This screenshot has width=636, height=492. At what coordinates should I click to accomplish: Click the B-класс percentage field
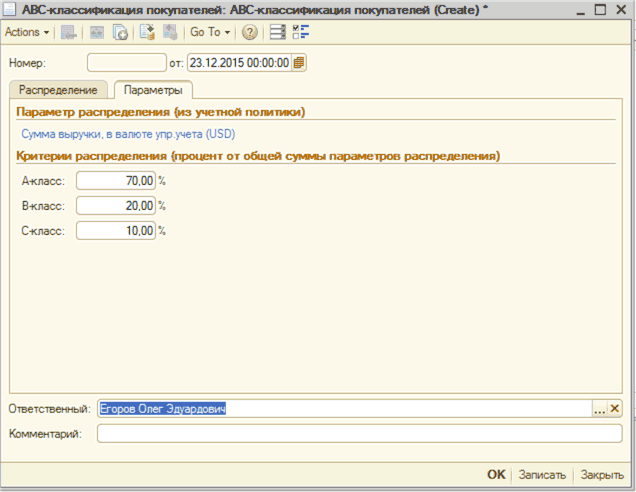116,206
